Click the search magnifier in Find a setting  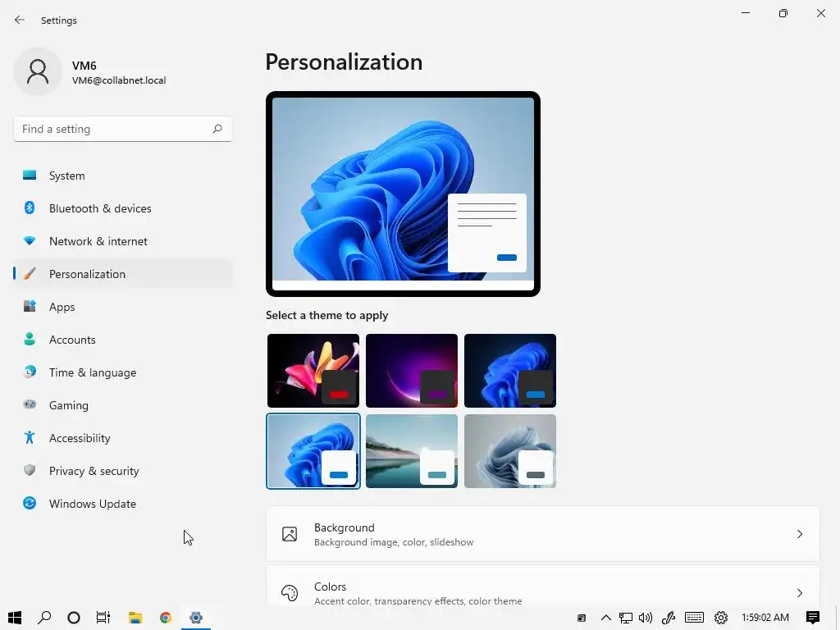click(x=217, y=129)
